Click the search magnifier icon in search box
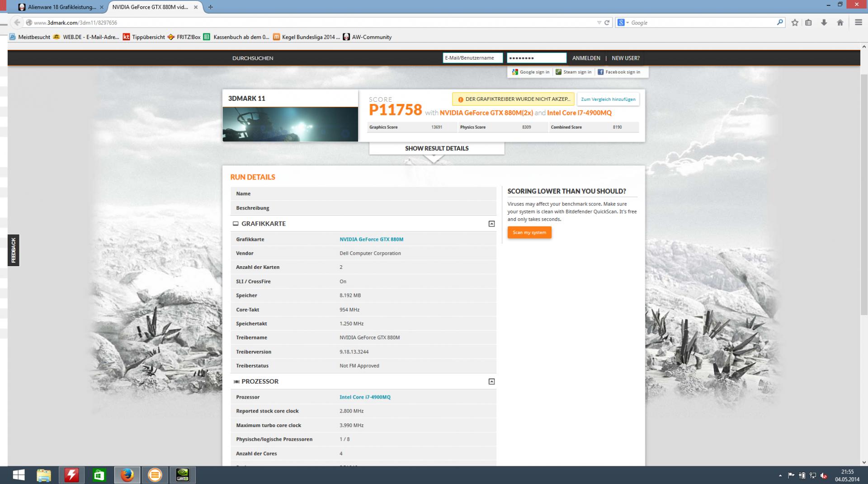The width and height of the screenshot is (868, 484). click(x=780, y=22)
